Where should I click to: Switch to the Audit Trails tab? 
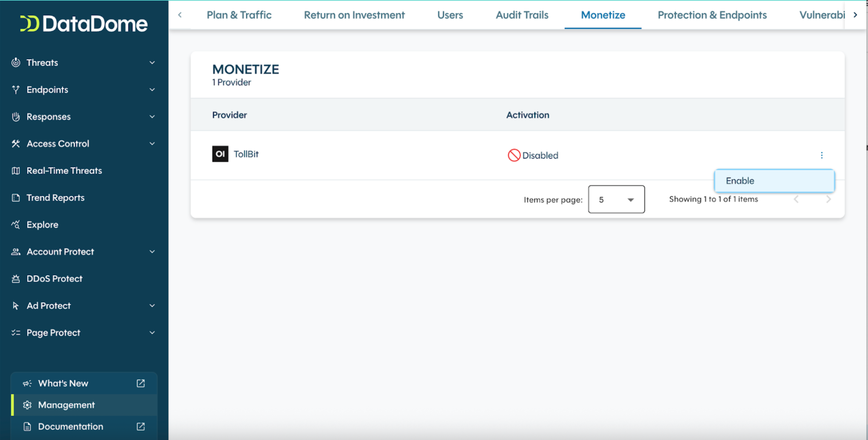coord(522,15)
